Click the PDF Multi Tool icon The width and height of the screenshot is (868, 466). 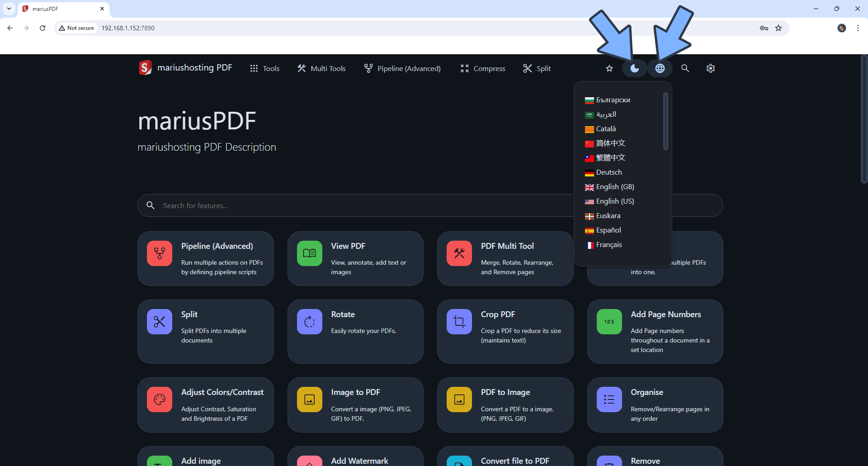459,253
